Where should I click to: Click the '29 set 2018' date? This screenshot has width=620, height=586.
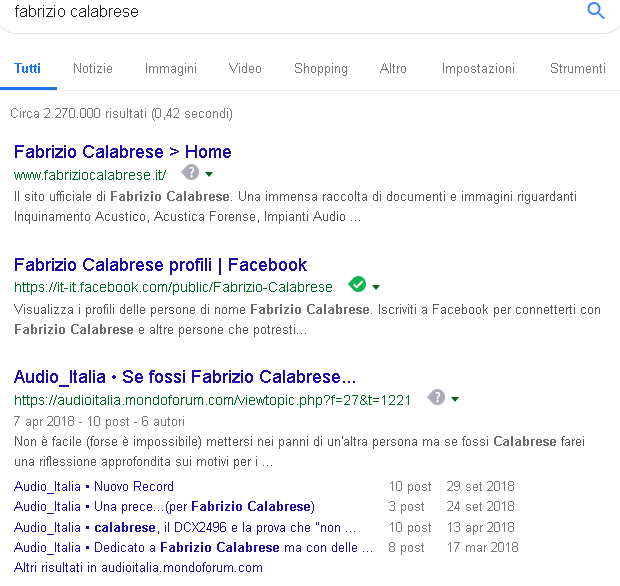480,486
